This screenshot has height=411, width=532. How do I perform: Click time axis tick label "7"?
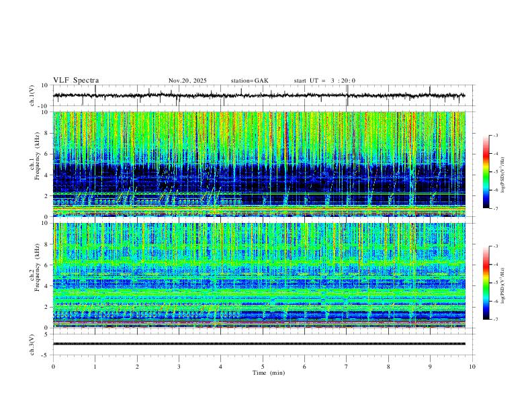(x=347, y=367)
